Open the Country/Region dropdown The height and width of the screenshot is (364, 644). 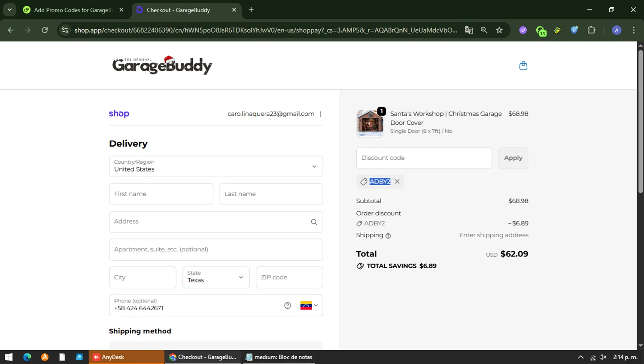point(216,166)
